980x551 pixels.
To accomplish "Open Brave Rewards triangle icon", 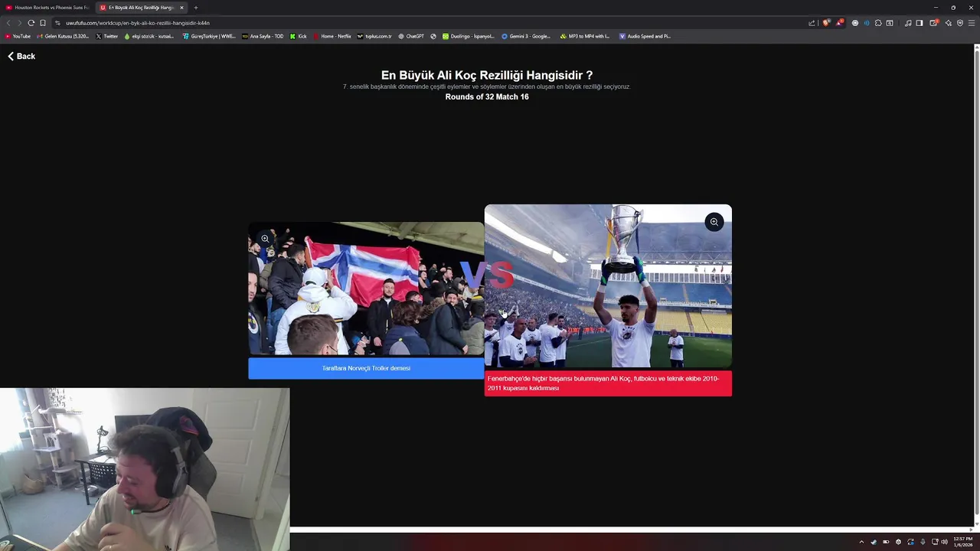I will tap(839, 23).
